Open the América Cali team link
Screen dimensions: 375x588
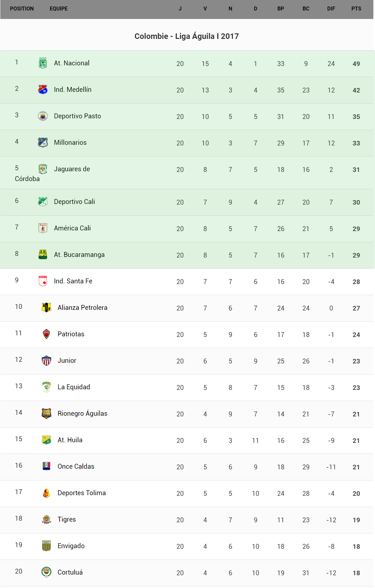click(x=72, y=228)
